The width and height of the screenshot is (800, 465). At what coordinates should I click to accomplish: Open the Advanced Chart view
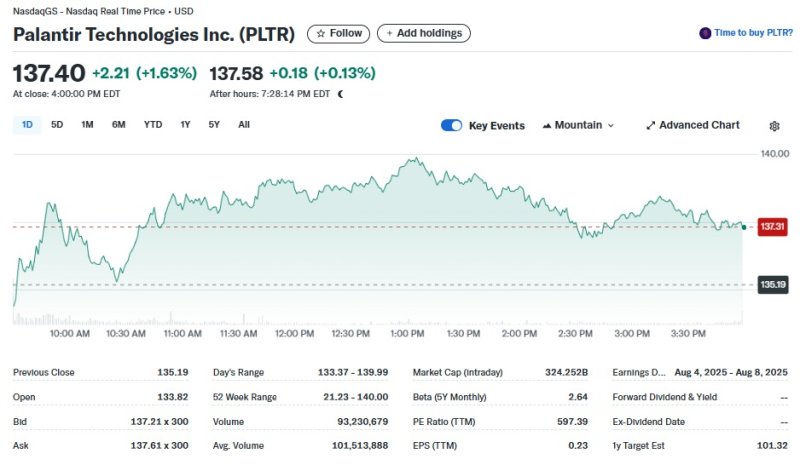coord(699,126)
